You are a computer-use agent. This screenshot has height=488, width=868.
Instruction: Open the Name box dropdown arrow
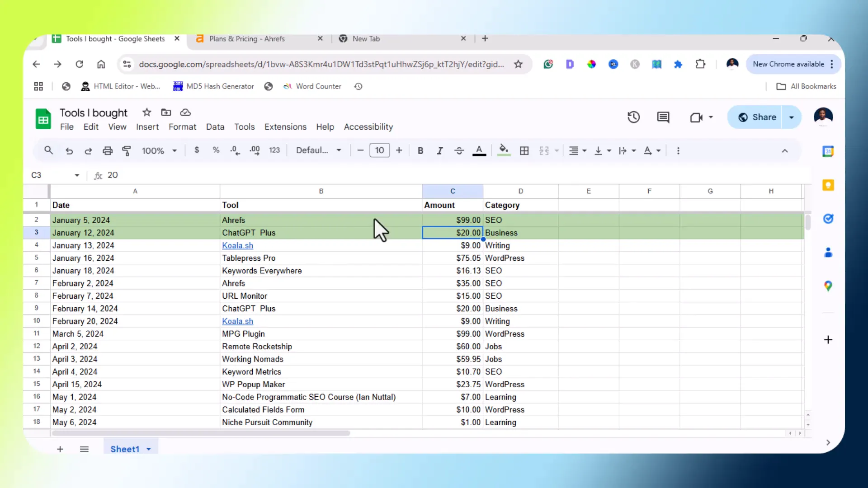tap(77, 175)
